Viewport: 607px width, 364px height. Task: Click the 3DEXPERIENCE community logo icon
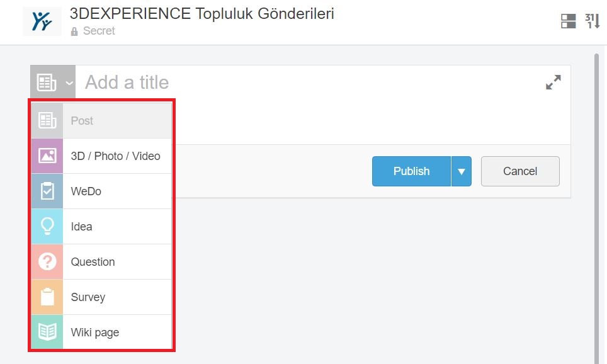42,21
